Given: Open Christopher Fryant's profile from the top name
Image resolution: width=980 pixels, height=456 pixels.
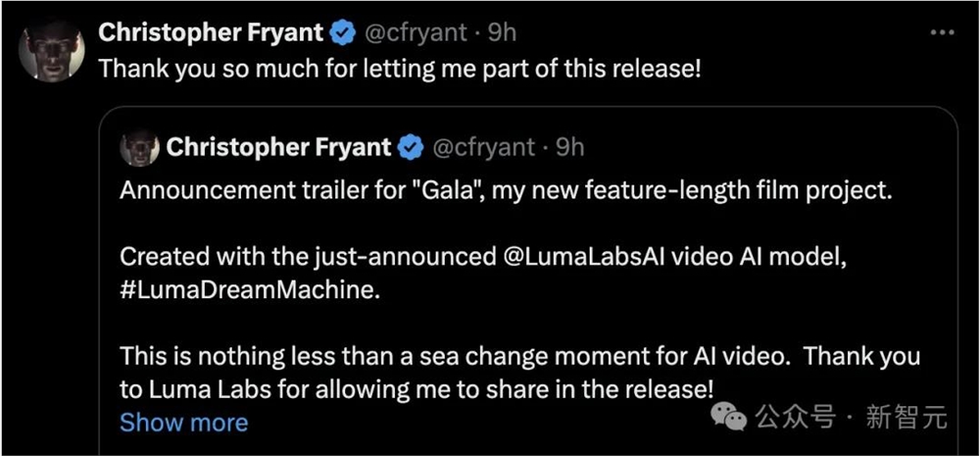Looking at the screenshot, I should [x=211, y=33].
